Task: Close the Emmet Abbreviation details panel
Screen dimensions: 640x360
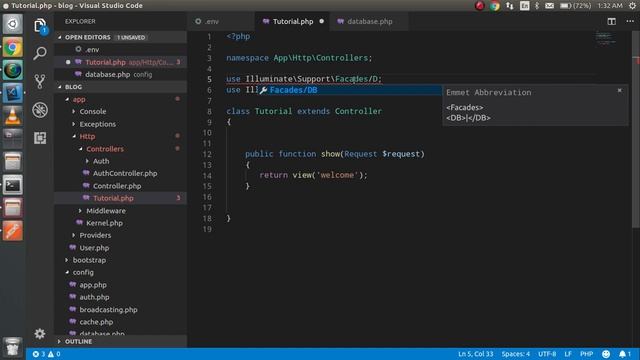Action: click(x=620, y=90)
